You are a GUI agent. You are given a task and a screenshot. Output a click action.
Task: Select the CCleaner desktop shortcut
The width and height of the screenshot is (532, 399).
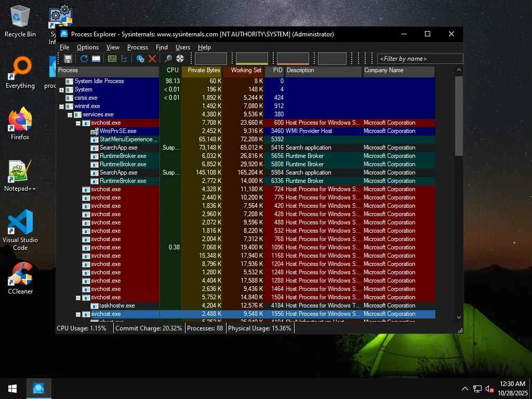tap(20, 278)
